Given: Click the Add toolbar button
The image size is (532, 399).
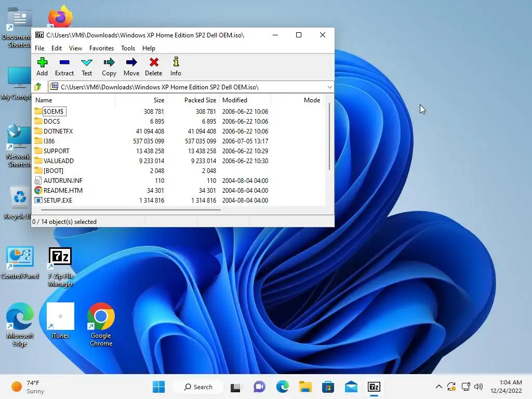Looking at the screenshot, I should (42, 67).
